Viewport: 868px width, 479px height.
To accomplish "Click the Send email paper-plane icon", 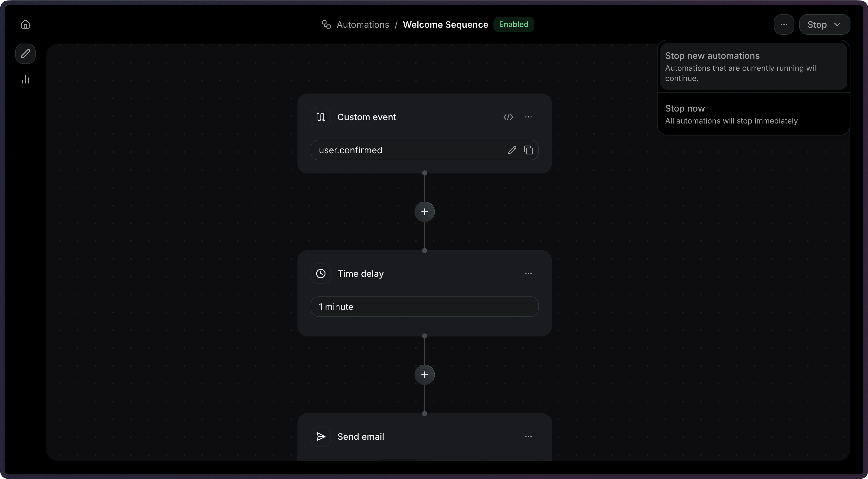I will coord(321,436).
